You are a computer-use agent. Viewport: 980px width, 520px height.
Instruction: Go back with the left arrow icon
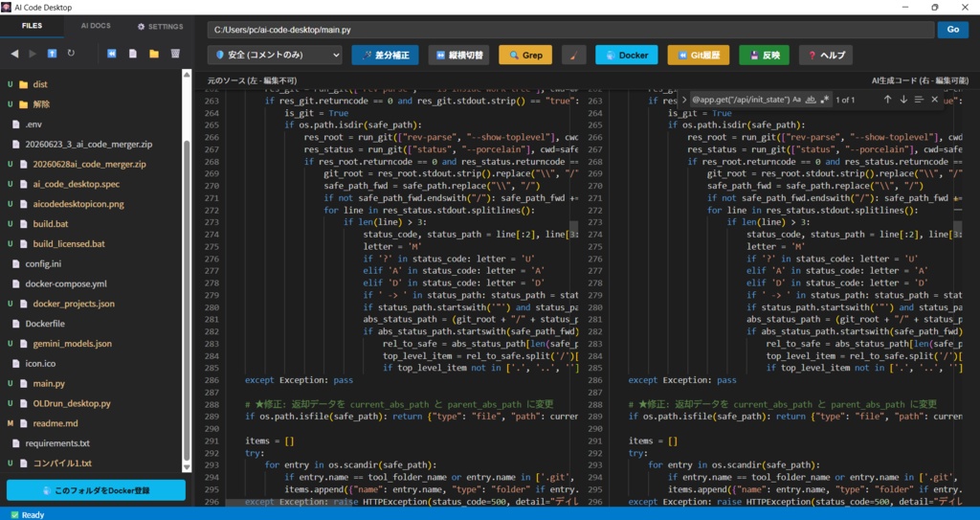tap(14, 54)
